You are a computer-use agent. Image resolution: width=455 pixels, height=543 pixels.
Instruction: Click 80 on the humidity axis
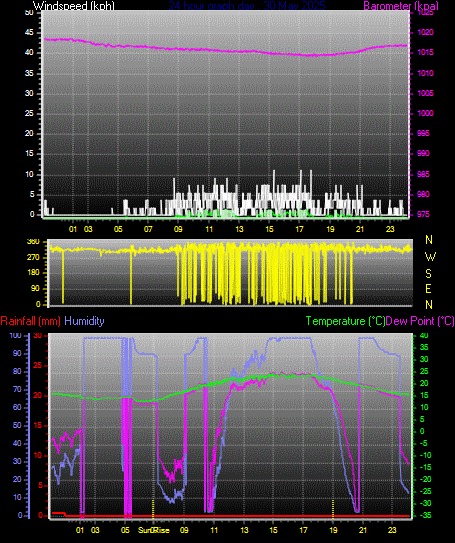point(17,372)
